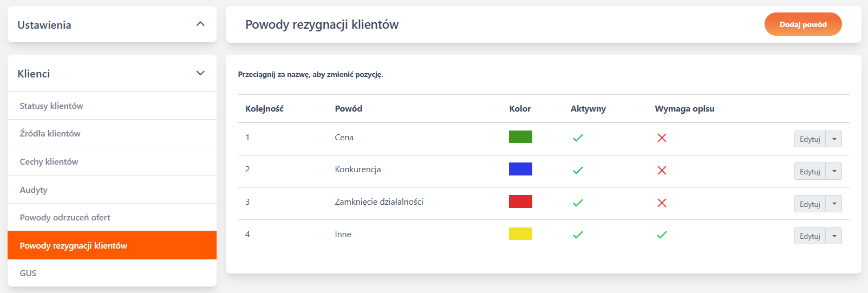Viewport: 868px width, 293px height.
Task: Go to Źródła klientów in the sidebar
Action: point(50,133)
